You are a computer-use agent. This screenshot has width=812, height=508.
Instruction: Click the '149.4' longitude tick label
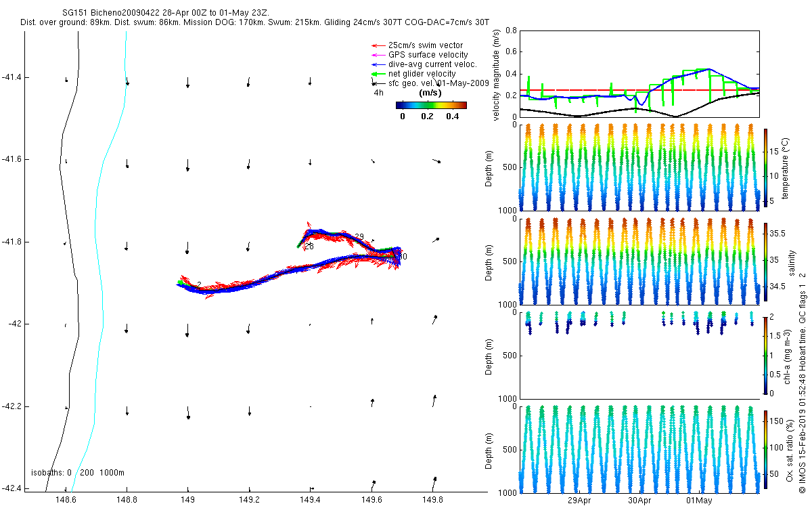click(x=310, y=500)
